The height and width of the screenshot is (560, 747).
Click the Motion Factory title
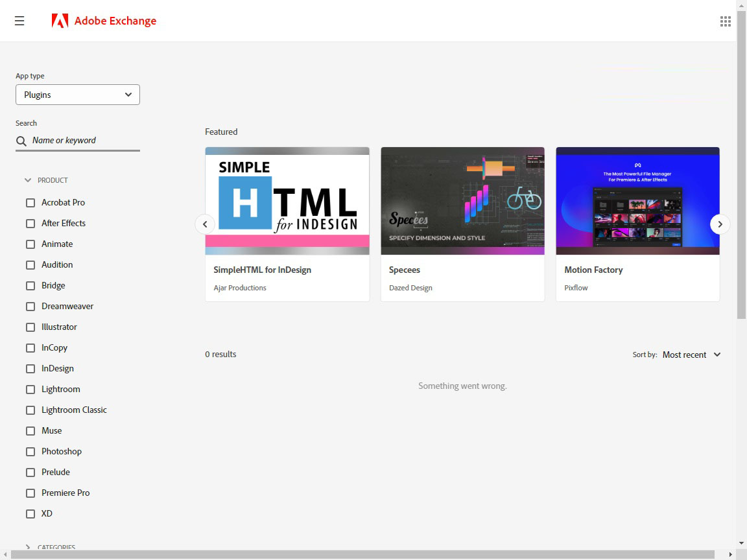coord(593,270)
